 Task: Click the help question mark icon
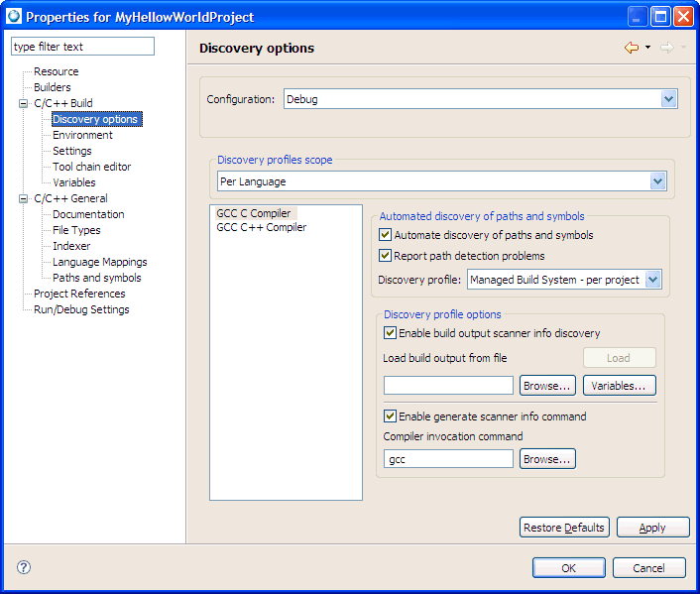[x=24, y=567]
